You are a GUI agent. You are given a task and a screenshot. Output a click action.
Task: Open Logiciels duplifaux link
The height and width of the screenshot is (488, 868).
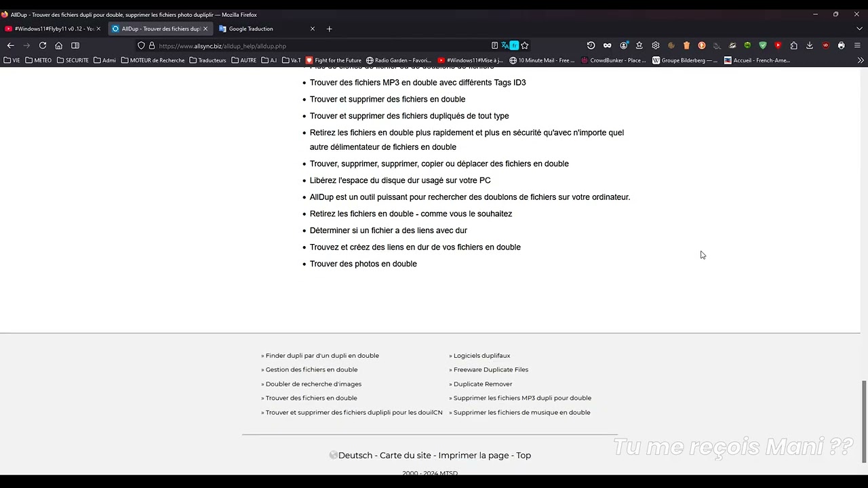481,355
